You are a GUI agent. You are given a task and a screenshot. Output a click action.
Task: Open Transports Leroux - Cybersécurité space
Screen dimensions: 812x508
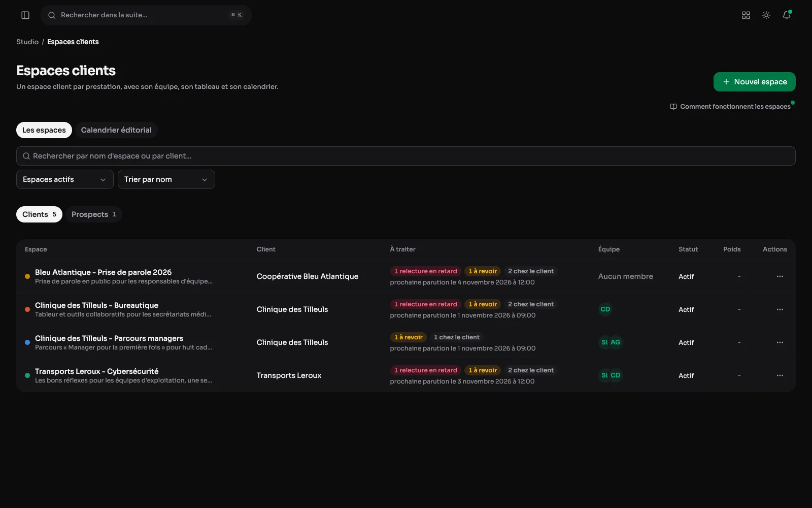point(96,371)
